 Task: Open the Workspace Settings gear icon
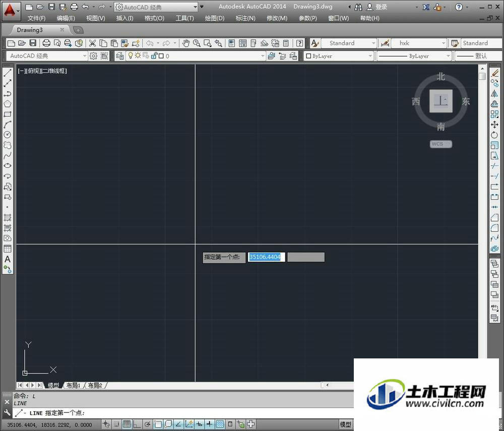click(x=93, y=56)
